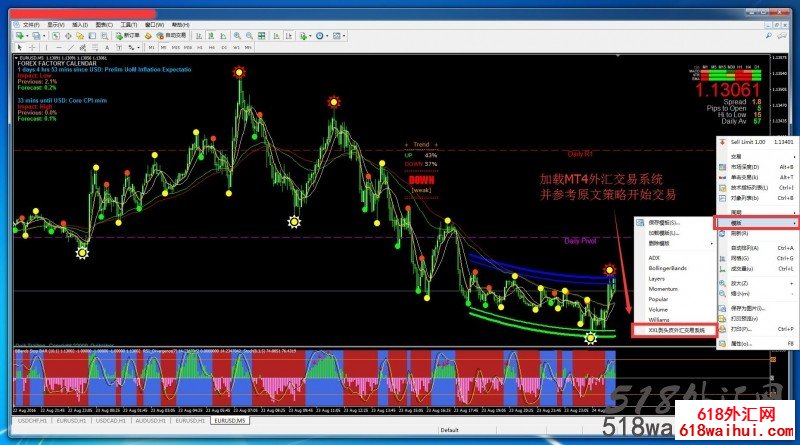Click the clock Periods toolbar icon
This screenshot has width=800, height=445.
pyautogui.click(x=319, y=36)
